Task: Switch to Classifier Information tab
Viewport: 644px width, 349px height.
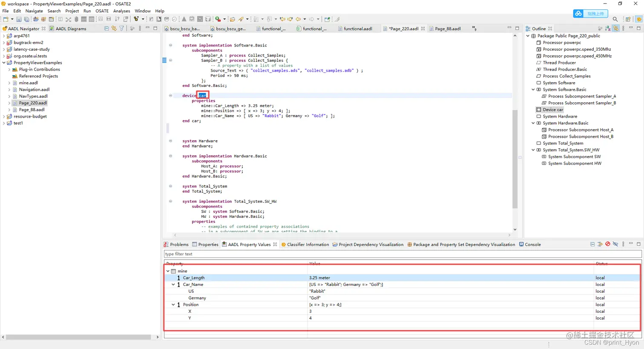Action: [305, 245]
